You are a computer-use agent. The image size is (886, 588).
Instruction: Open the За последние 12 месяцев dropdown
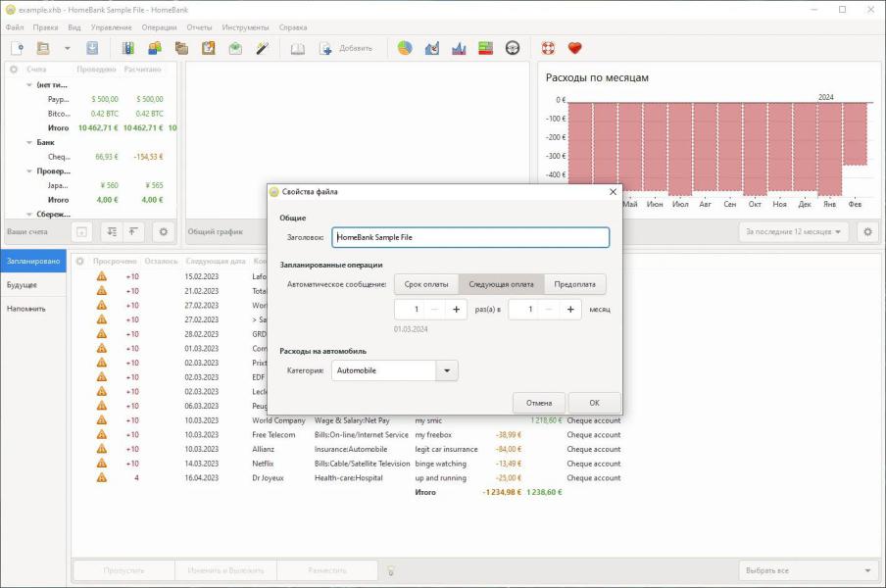coord(793,231)
